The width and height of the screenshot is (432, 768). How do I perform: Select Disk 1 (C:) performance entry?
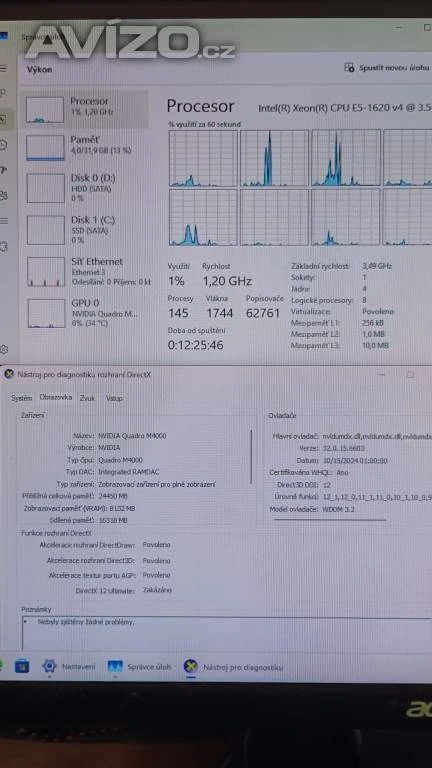coord(86,230)
